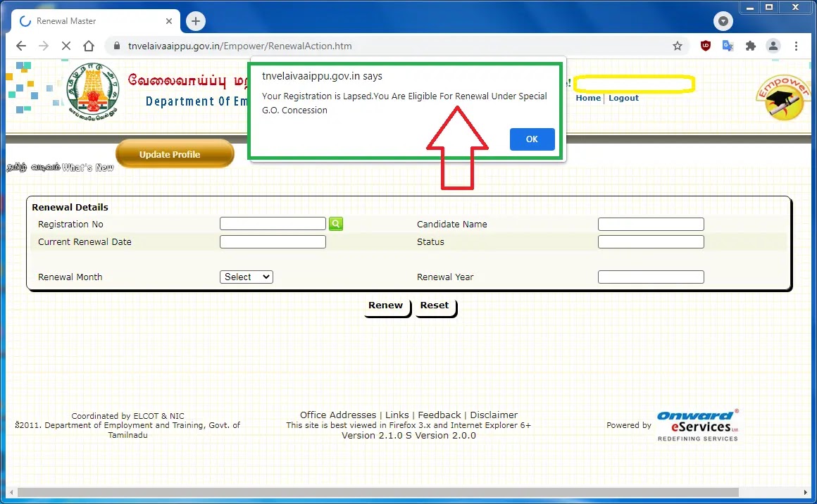Click OK in the alert dialog
817x504 pixels.
click(x=532, y=139)
